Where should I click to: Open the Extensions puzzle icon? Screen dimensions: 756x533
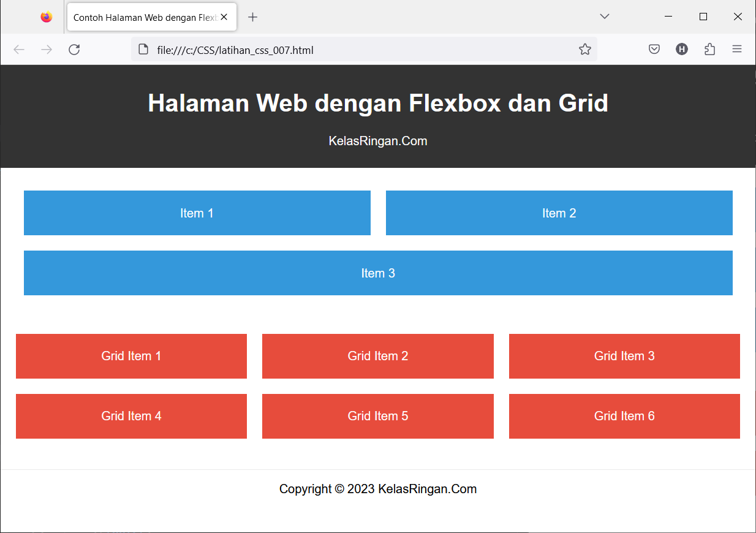pos(709,50)
